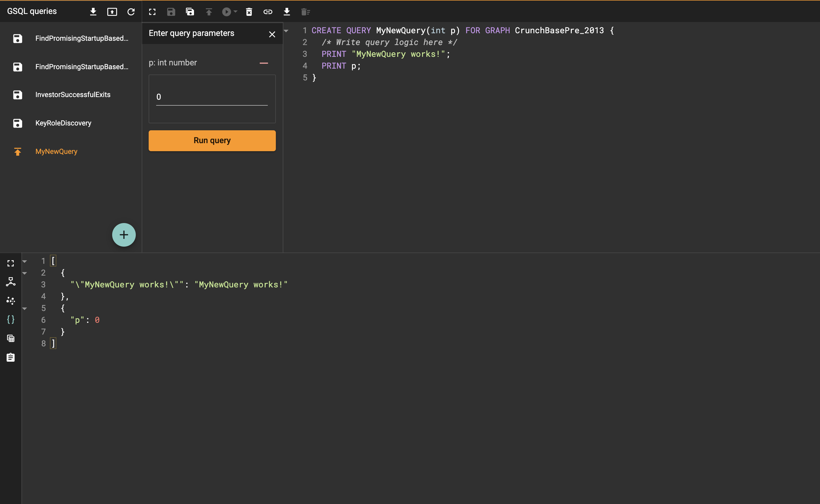820x504 pixels.
Task: Click the delete query icon in the toolbar
Action: [x=249, y=12]
